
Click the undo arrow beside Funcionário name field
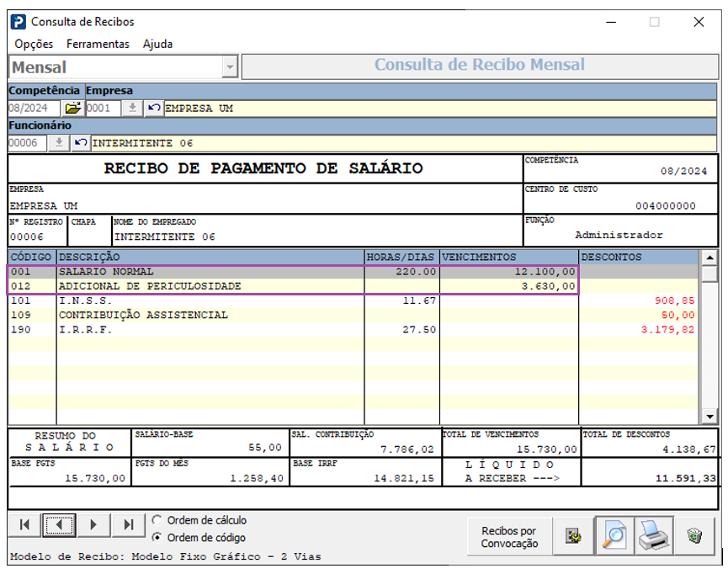point(81,143)
